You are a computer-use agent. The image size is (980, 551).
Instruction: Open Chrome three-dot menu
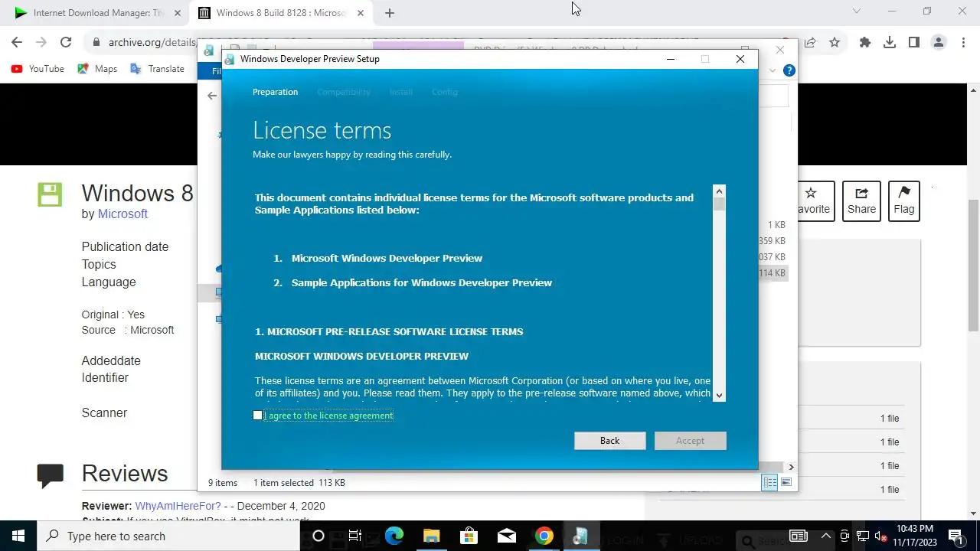tap(962, 43)
